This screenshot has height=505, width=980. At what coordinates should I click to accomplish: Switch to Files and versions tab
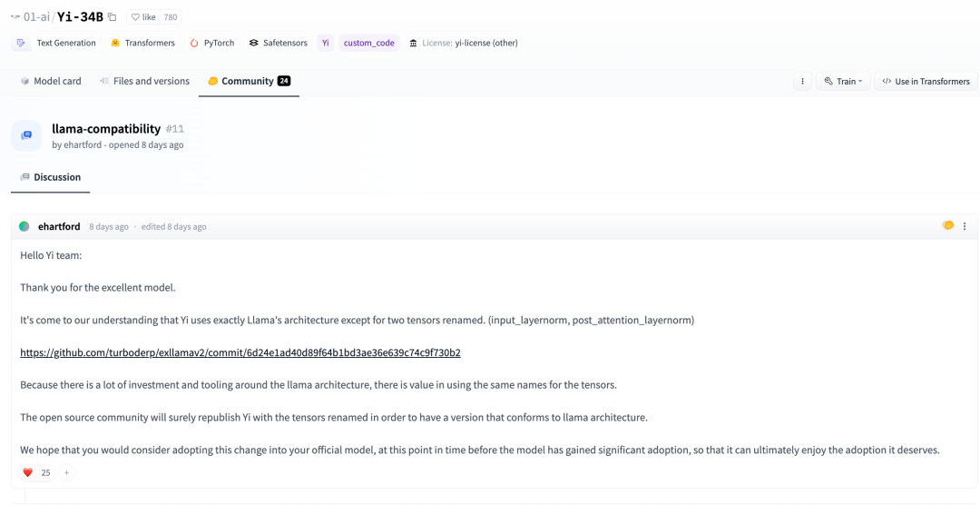144,81
